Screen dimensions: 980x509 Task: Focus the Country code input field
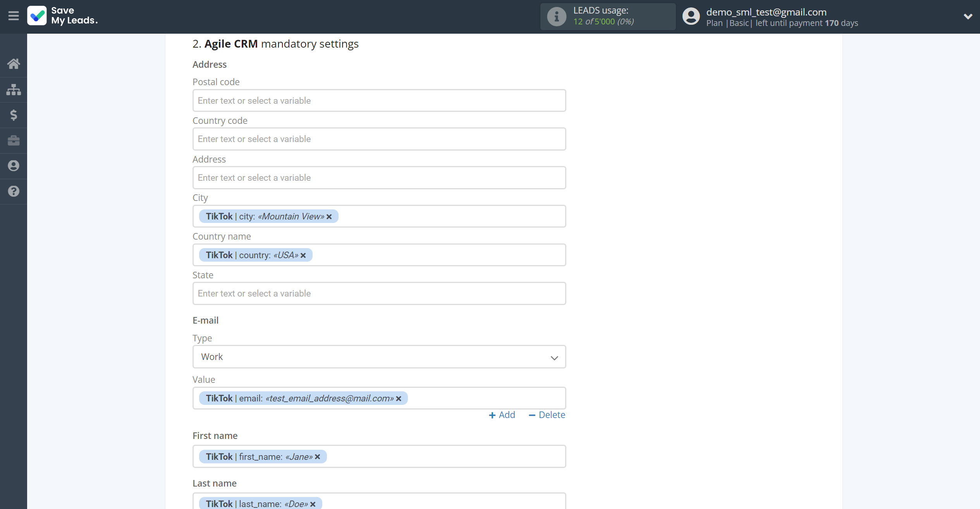point(379,139)
